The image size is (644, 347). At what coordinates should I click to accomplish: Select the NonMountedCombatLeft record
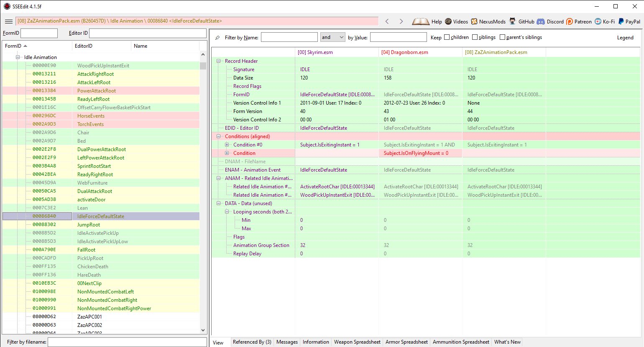coord(101,292)
